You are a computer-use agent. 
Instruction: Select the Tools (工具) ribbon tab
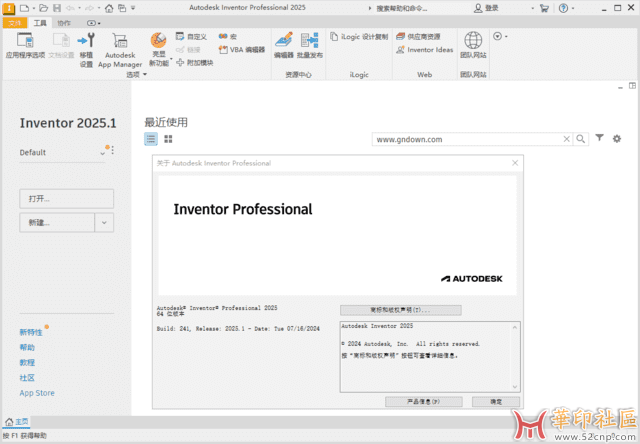tap(40, 23)
